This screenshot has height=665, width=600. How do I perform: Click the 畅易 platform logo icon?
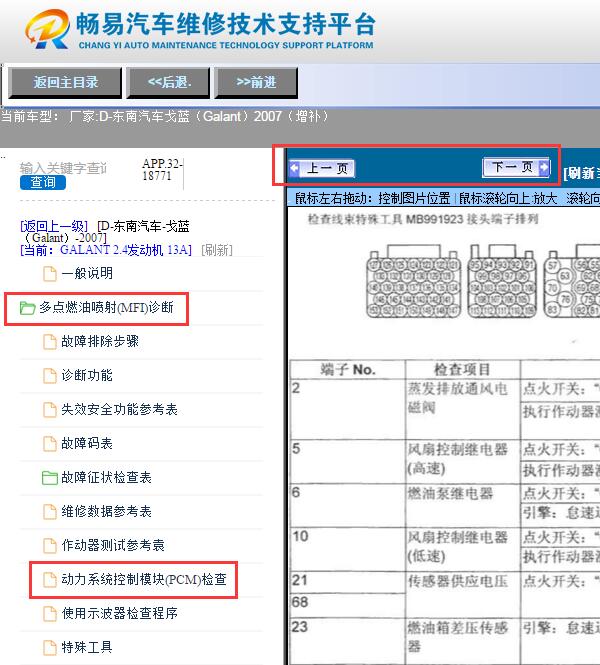47,29
